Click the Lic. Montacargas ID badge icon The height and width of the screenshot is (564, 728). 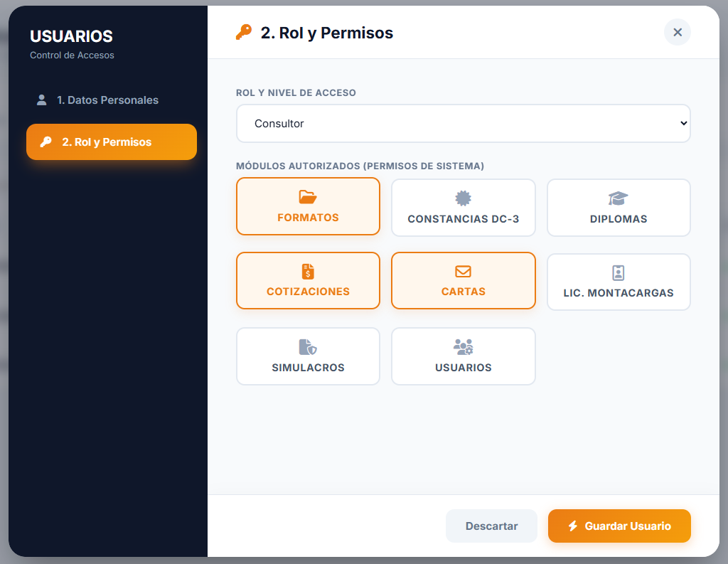(x=618, y=272)
